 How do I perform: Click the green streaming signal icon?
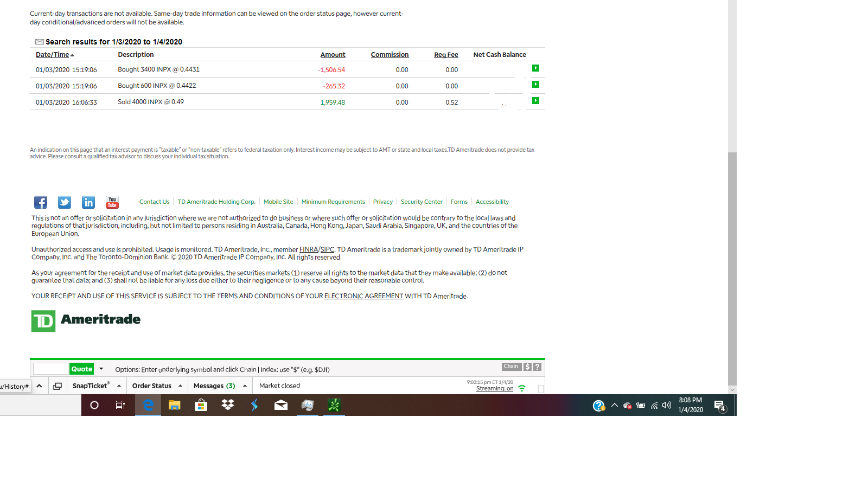point(522,388)
